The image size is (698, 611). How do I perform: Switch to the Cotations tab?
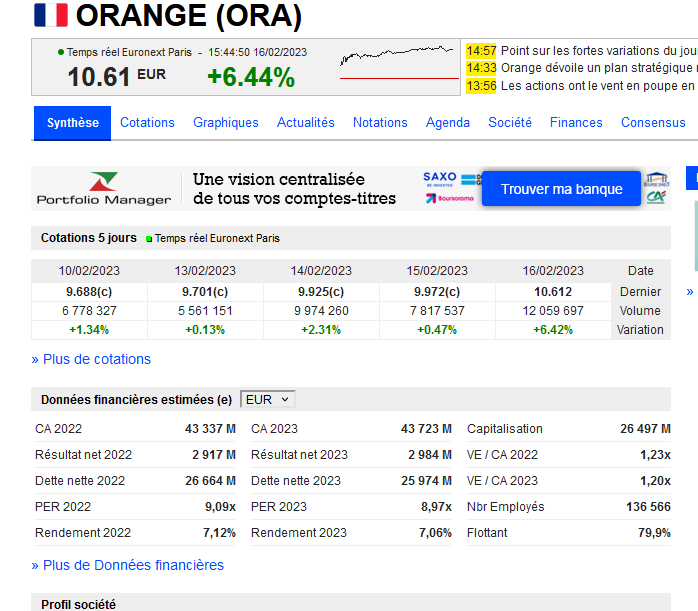(x=147, y=123)
